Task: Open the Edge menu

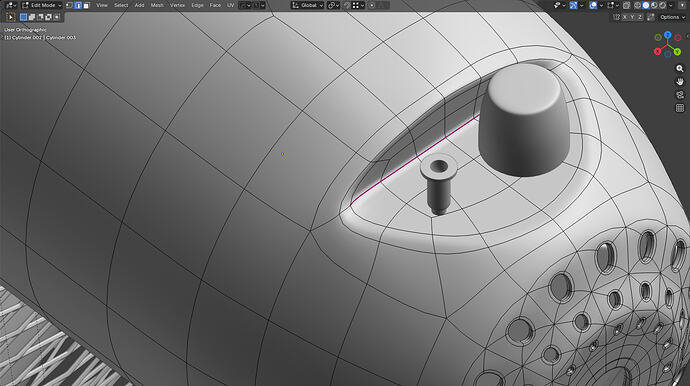Action: coord(197,5)
